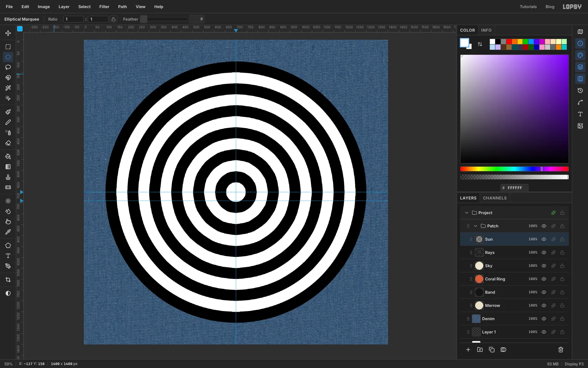Image resolution: width=588 pixels, height=368 pixels.
Task: Toggle visibility of Coral Ring layer
Action: 544,279
